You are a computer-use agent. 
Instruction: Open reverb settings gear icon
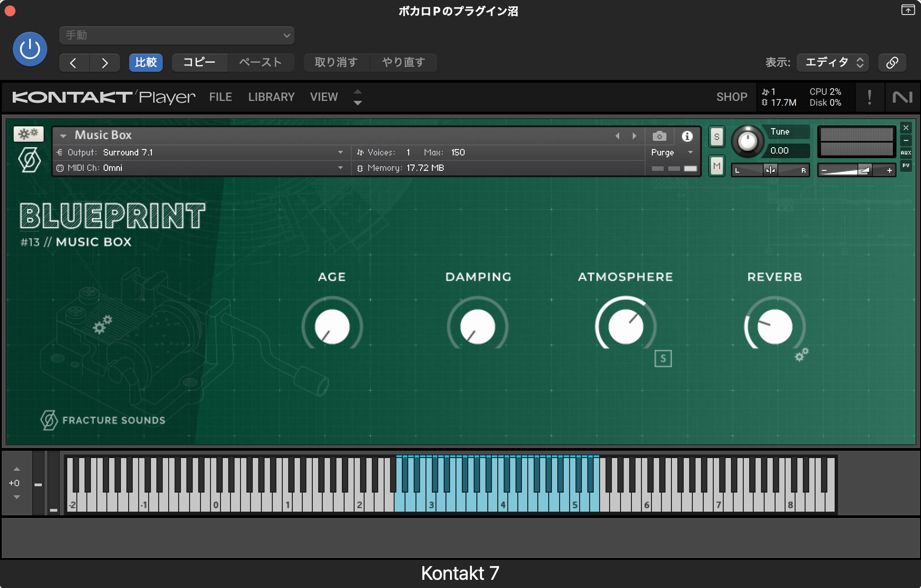click(x=801, y=355)
